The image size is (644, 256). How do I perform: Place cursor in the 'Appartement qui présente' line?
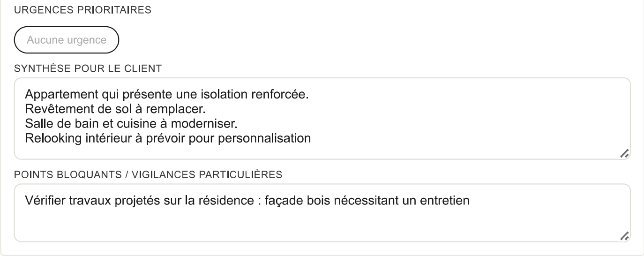pos(166,95)
